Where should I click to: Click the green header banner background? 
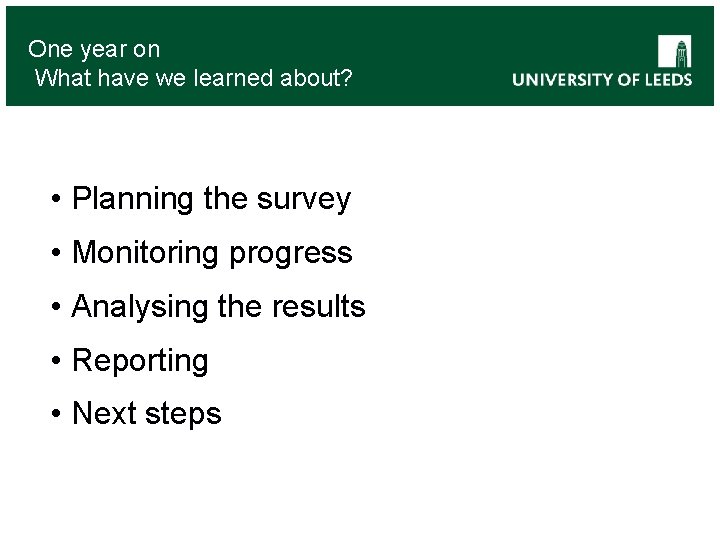(x=430, y=40)
